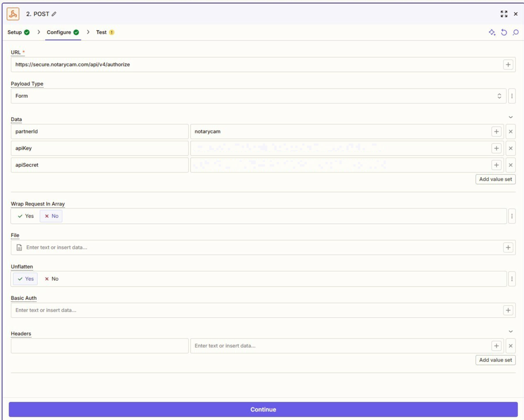Insert data into apiKey value via plus
This screenshot has width=524, height=420.
click(496, 148)
